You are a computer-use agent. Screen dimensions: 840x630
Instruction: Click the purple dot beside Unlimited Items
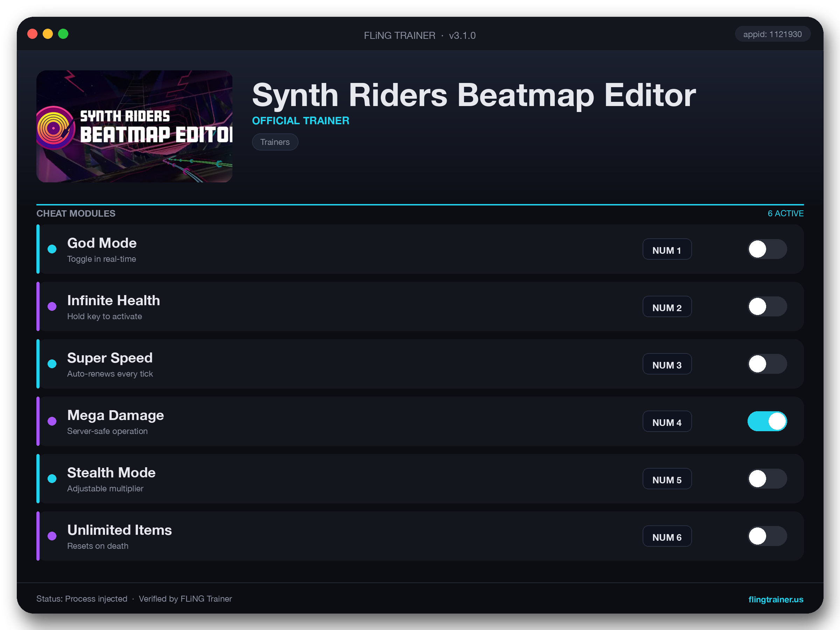coord(52,536)
